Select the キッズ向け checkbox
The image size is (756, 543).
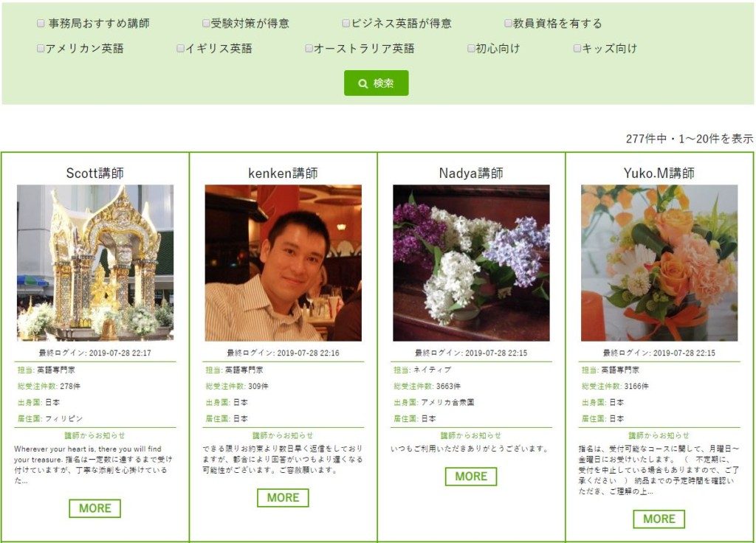tap(577, 48)
